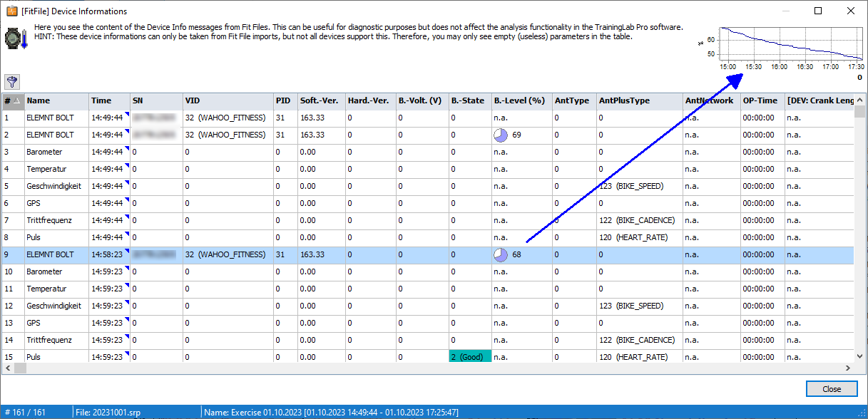Click the FitFile window title icon

pyautogui.click(x=11, y=11)
